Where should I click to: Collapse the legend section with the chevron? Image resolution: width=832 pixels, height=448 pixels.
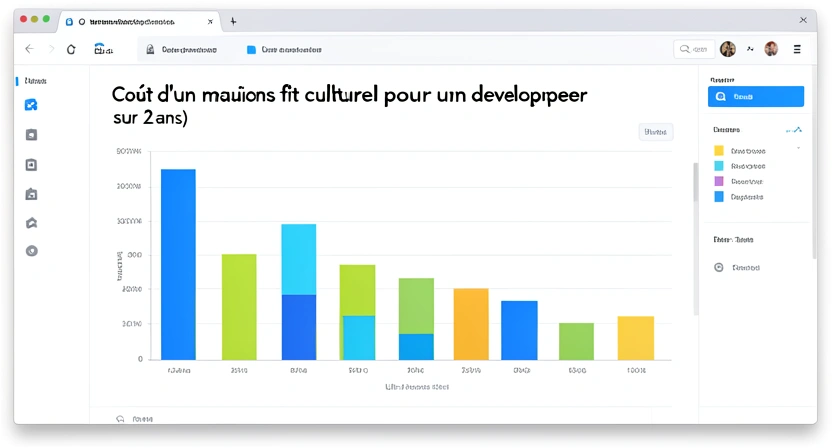(x=794, y=130)
